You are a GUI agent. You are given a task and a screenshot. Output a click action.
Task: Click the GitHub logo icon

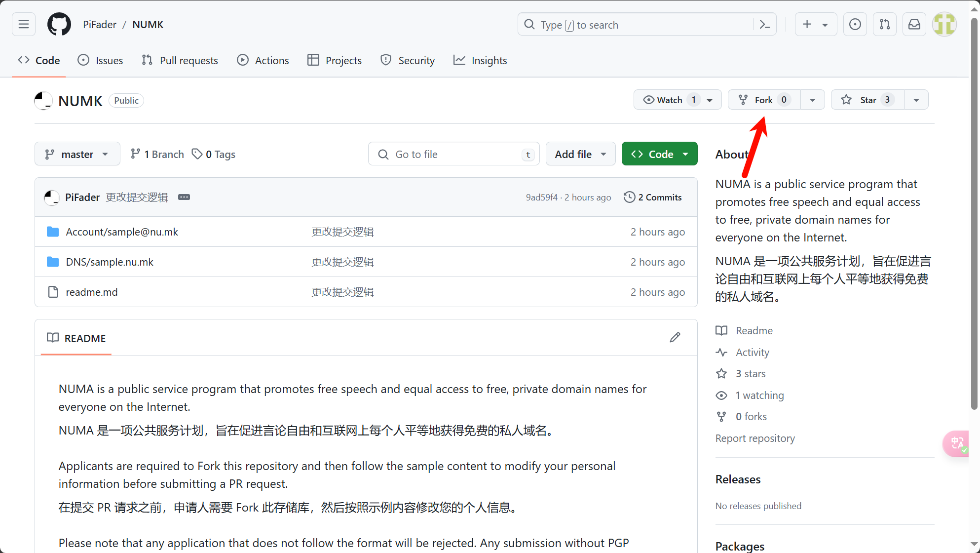click(59, 24)
